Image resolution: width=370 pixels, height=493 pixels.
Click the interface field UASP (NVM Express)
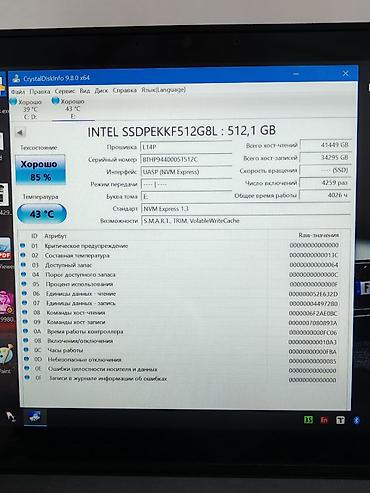pos(186,172)
